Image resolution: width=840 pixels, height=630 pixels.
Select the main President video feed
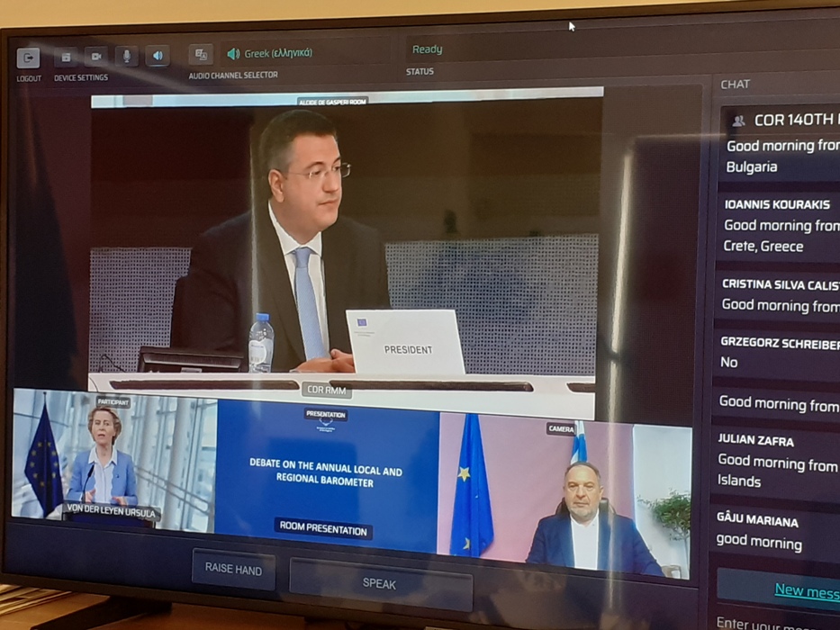346,238
